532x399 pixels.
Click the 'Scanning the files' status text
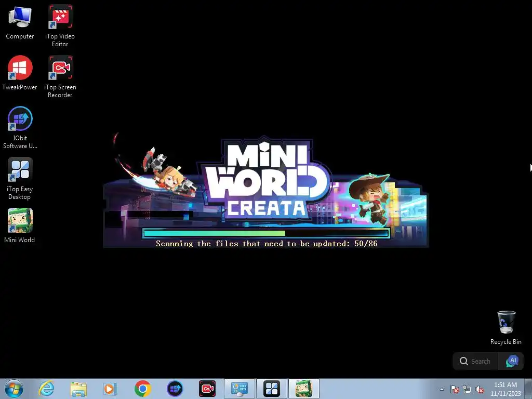[267, 244]
